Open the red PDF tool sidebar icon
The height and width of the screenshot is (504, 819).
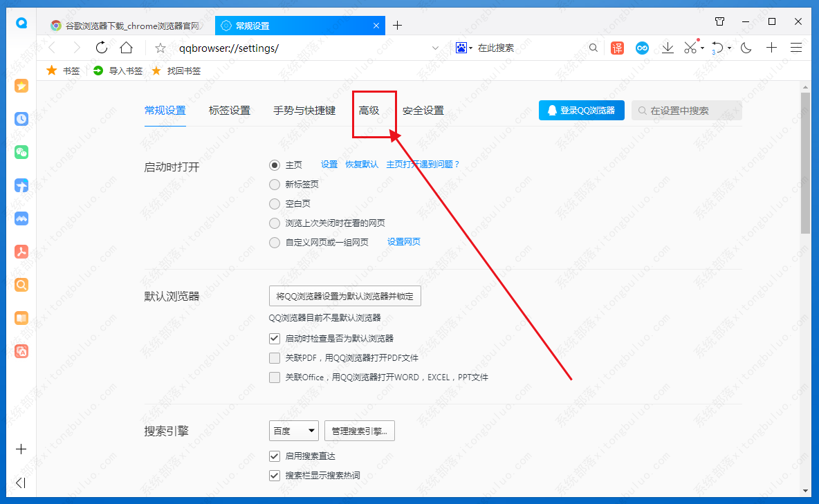(21, 252)
